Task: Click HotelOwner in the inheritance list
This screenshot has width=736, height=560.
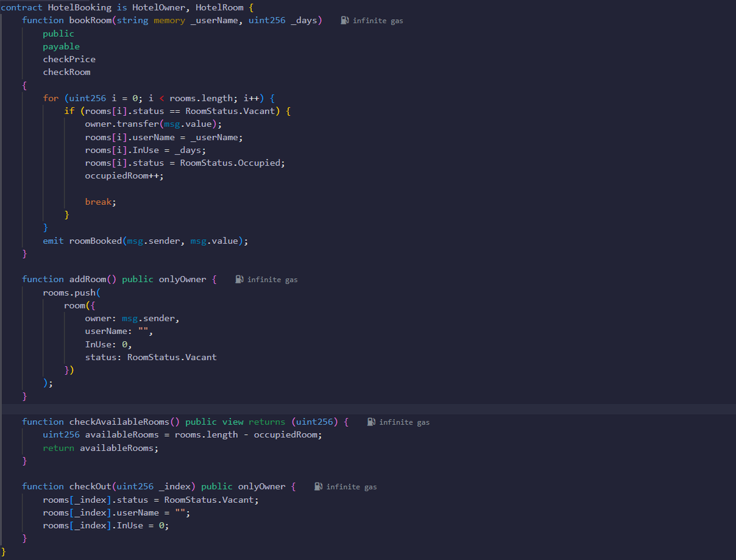Action: 158,7
